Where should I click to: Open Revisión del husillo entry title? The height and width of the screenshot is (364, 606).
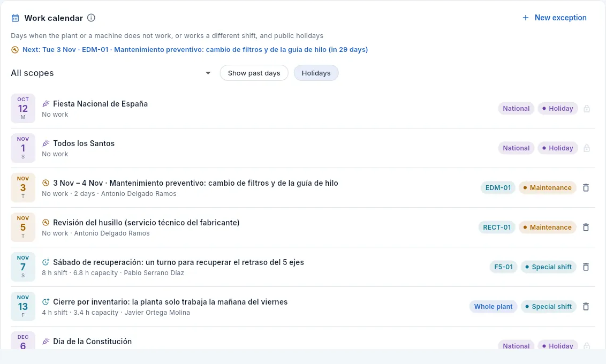pos(146,223)
